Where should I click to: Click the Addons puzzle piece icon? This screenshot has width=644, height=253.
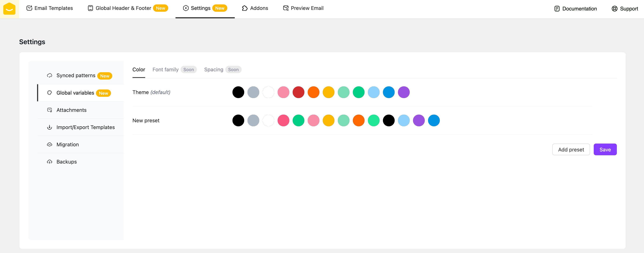pyautogui.click(x=245, y=8)
